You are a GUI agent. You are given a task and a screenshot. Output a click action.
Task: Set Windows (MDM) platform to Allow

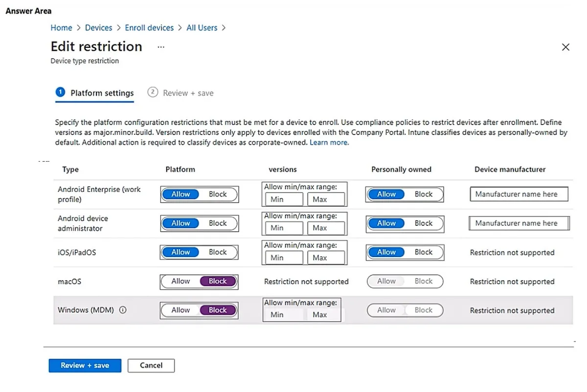pos(181,310)
